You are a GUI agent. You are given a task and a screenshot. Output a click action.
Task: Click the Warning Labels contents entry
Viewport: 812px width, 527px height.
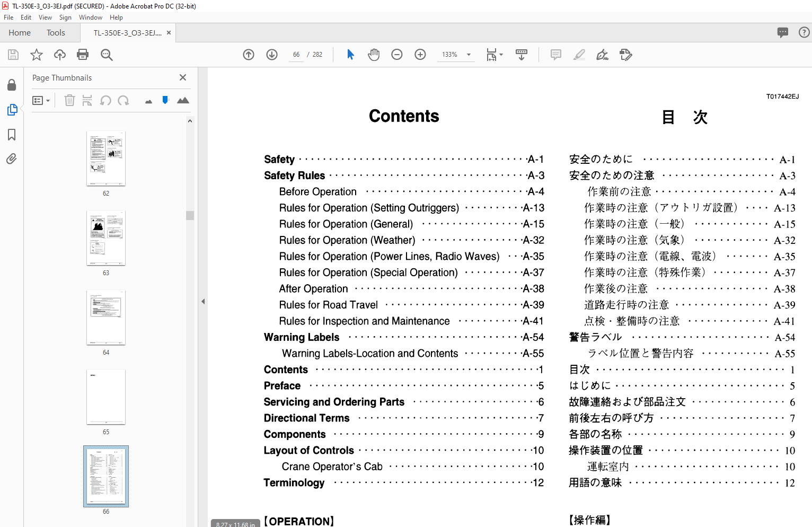[404, 337]
